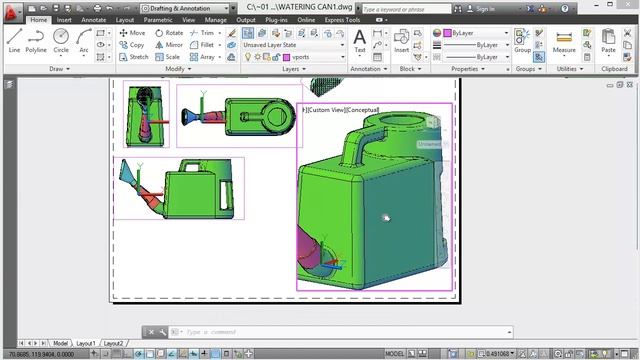Click the Table icon in Annotation panel
The height and width of the screenshot is (360, 640).
tap(378, 57)
